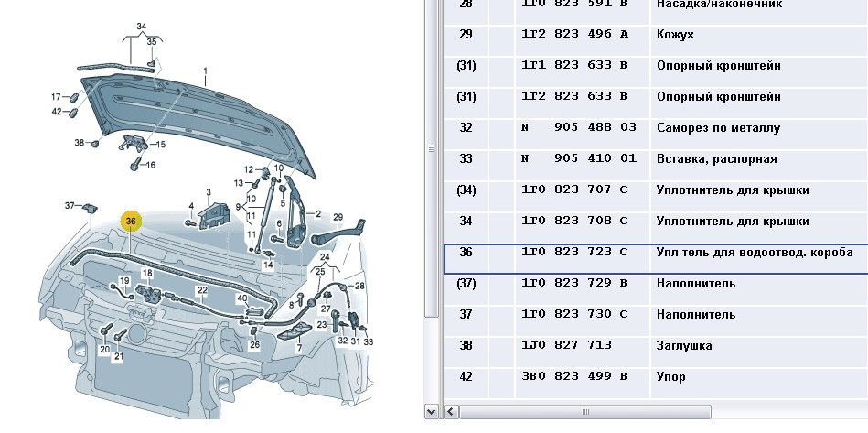Select the Заглушка row name

683,346
